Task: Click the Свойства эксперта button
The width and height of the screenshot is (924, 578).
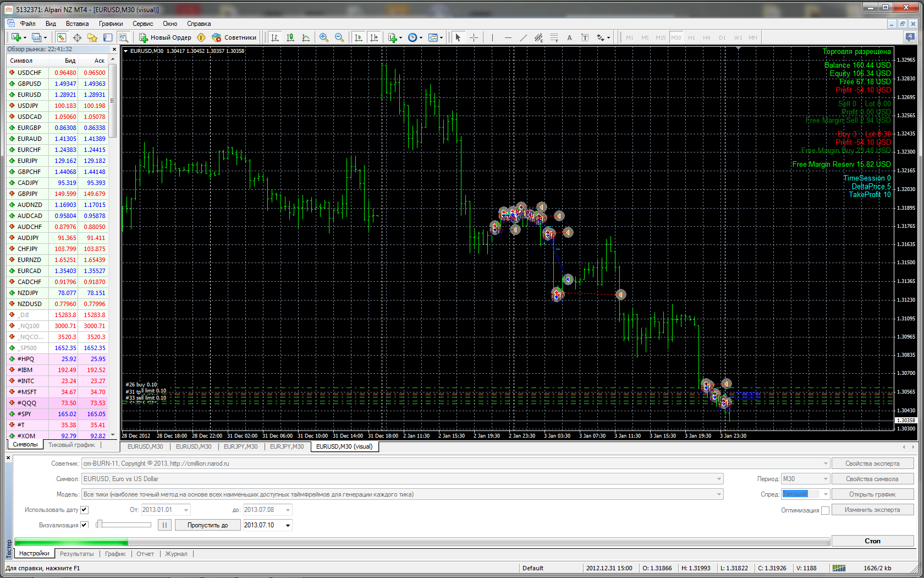Action: click(x=872, y=464)
